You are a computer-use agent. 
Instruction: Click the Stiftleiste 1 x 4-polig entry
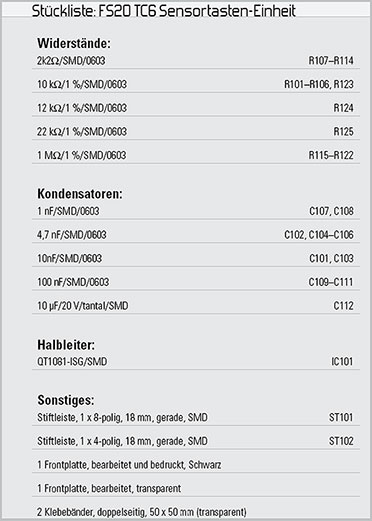[x=122, y=441]
